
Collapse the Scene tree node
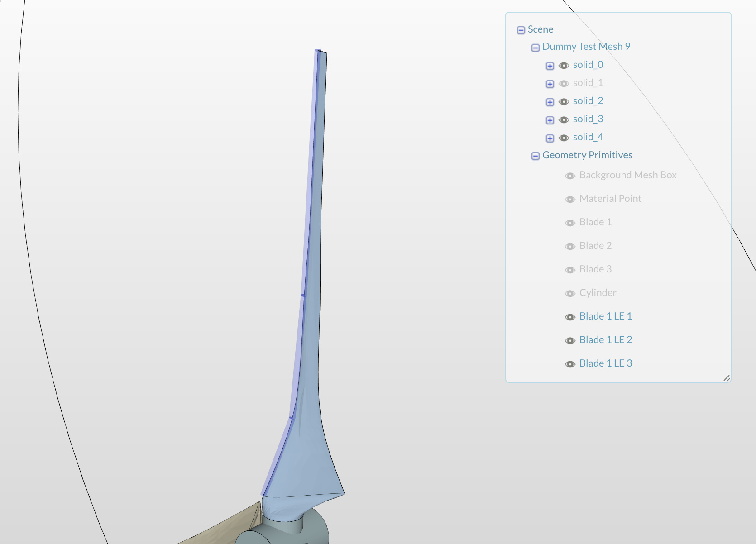pos(521,30)
